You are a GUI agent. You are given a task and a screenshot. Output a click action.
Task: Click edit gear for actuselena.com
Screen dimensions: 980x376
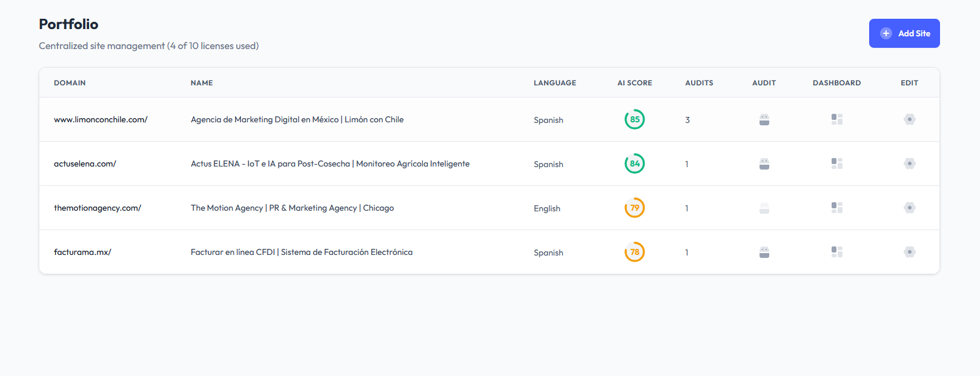point(910,163)
